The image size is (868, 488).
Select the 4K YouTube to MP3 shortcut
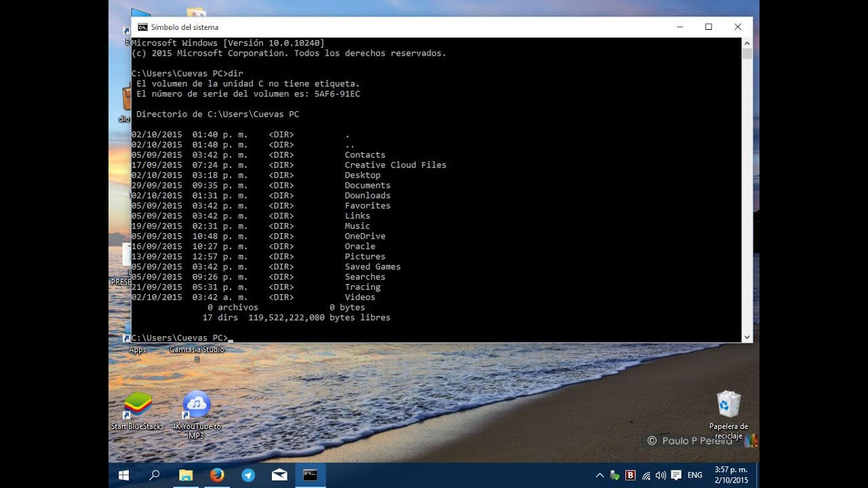coord(197,415)
